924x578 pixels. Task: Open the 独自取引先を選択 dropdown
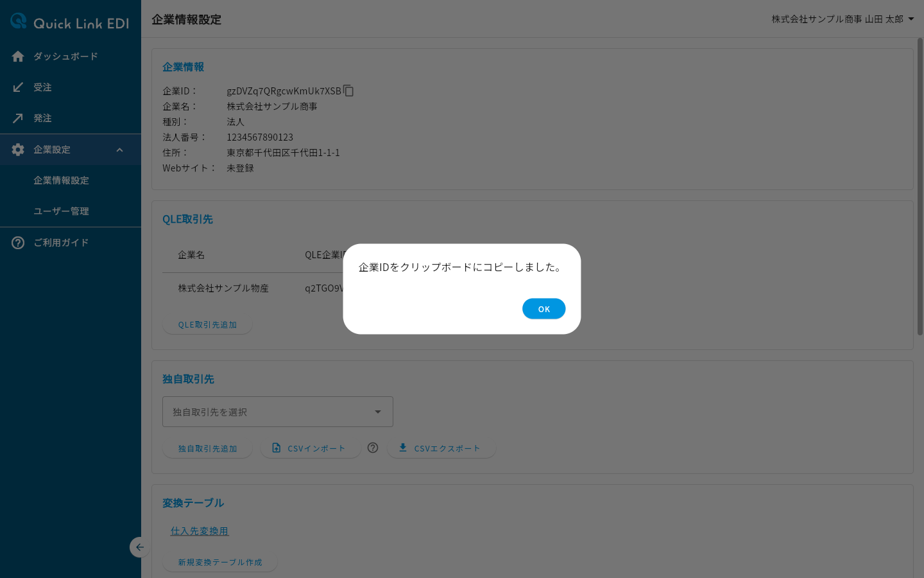tap(278, 412)
